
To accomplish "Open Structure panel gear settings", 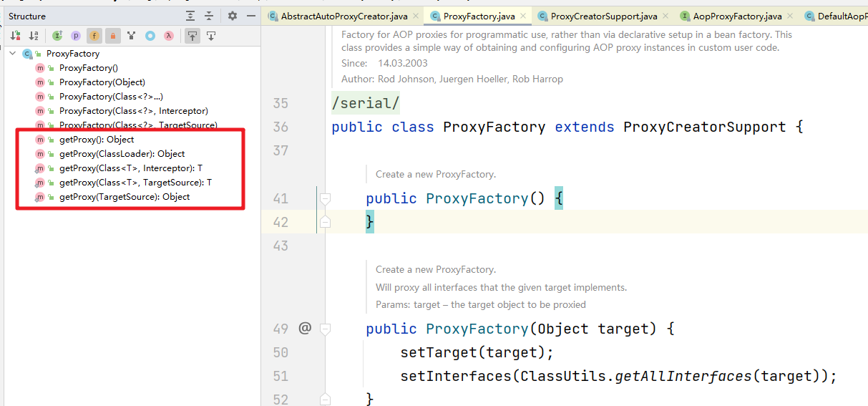I will pyautogui.click(x=233, y=16).
